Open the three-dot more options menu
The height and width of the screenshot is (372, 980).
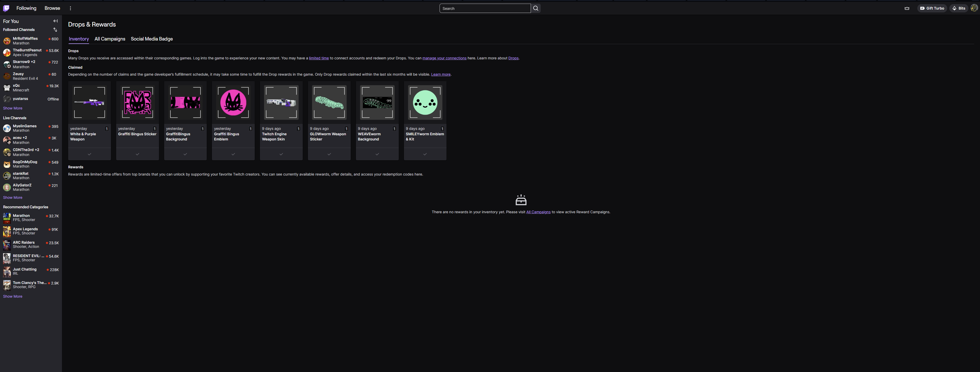pyautogui.click(x=70, y=8)
